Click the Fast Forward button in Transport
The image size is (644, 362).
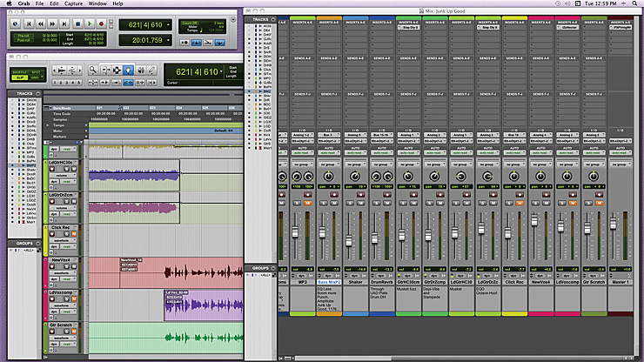click(x=52, y=24)
